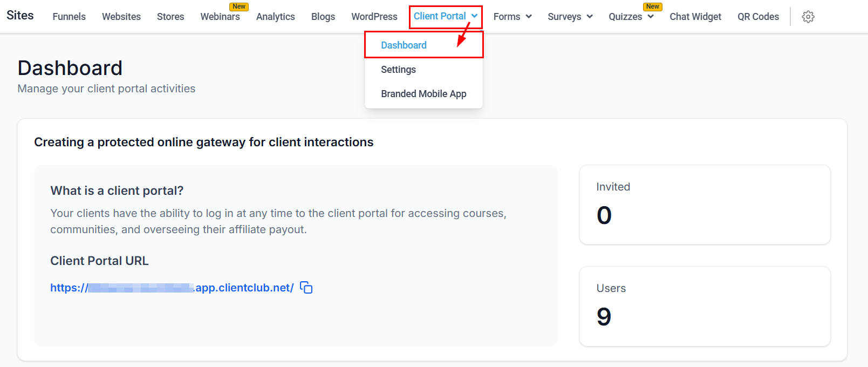This screenshot has height=367, width=868.
Task: Go to the Chat Widget tab
Action: pos(695,17)
